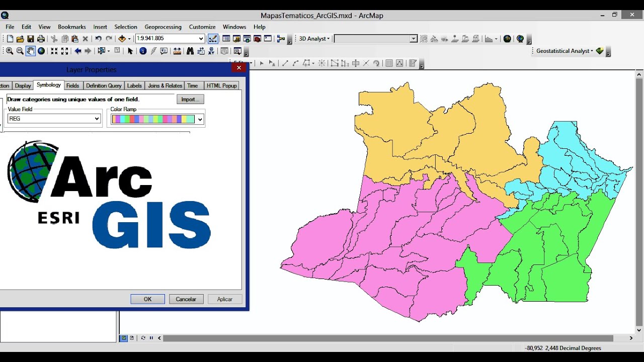The height and width of the screenshot is (362, 644).
Task: Open the Geoprocessing menu
Action: 163,27
